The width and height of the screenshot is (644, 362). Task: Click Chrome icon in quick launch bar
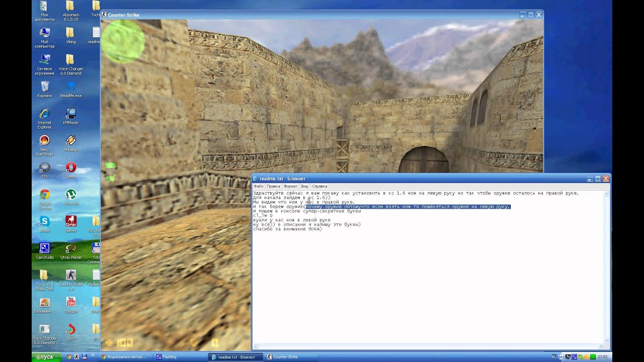pos(68,357)
